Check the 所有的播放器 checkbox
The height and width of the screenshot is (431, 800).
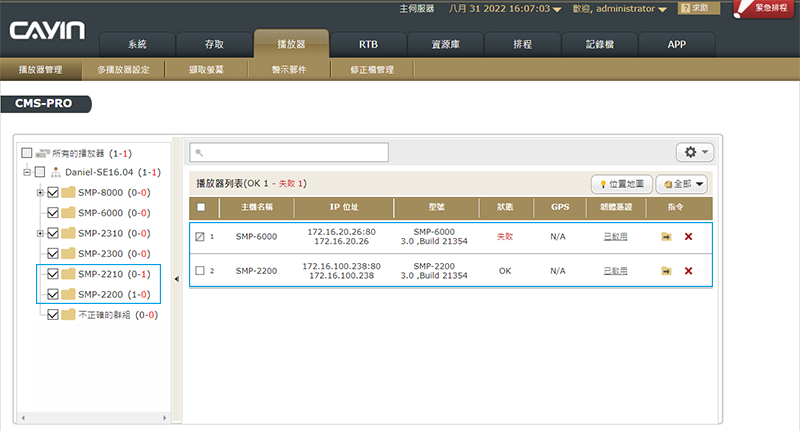(x=27, y=153)
